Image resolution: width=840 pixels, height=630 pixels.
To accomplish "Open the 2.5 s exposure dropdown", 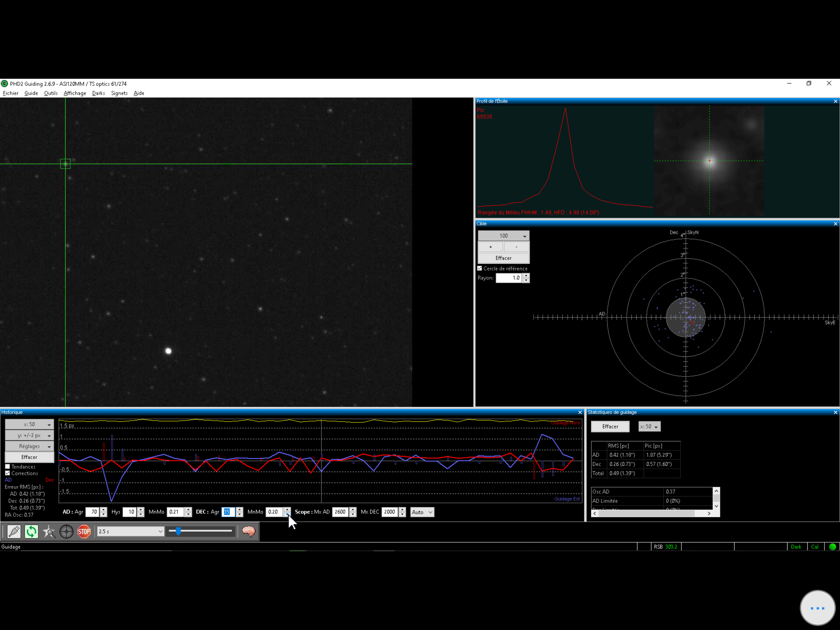I will point(130,532).
